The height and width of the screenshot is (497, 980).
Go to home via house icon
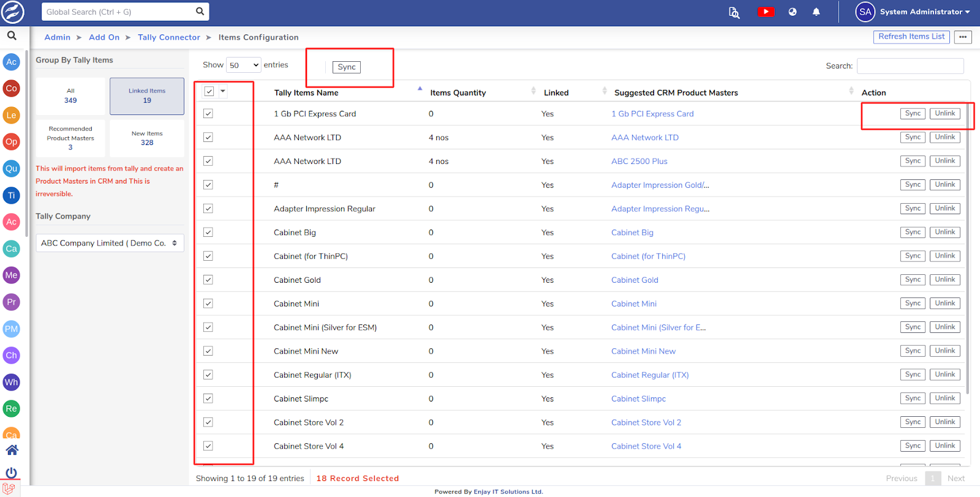click(x=12, y=450)
